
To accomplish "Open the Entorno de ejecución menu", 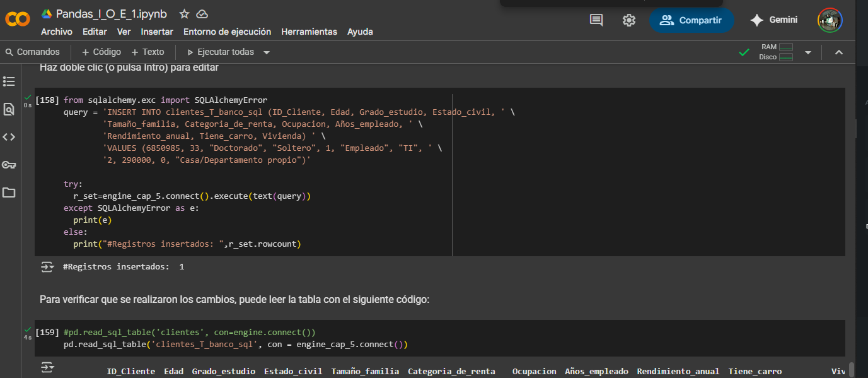I will click(227, 32).
